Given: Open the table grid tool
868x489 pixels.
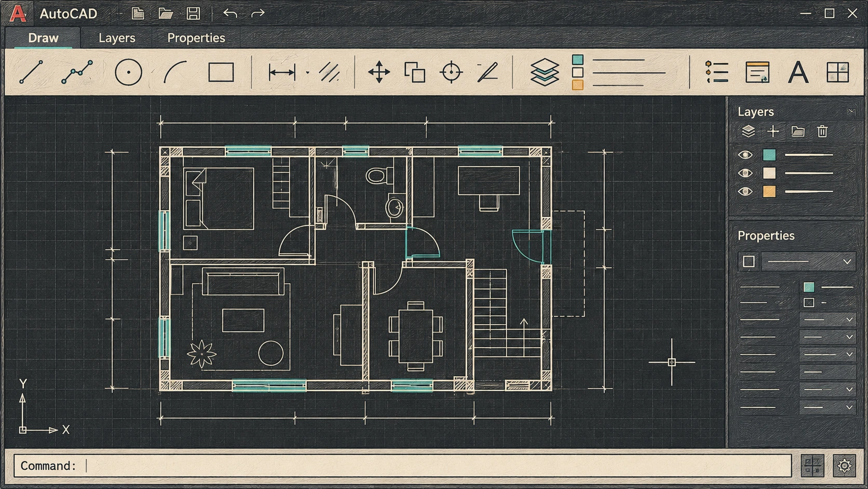Looking at the screenshot, I should coord(837,72).
